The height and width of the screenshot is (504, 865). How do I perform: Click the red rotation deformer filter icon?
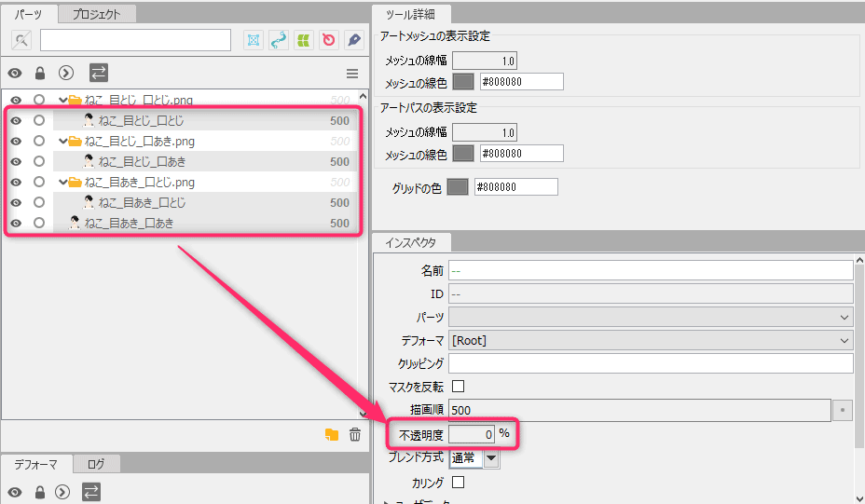click(x=328, y=40)
